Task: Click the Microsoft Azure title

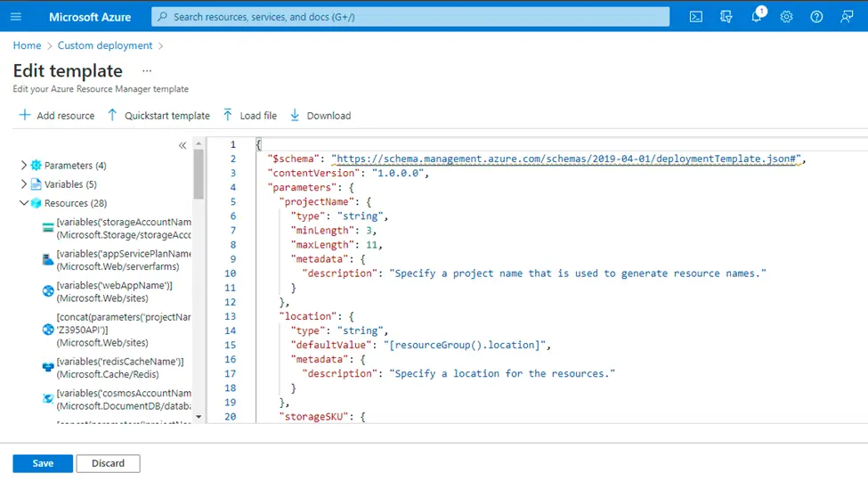Action: [90, 17]
